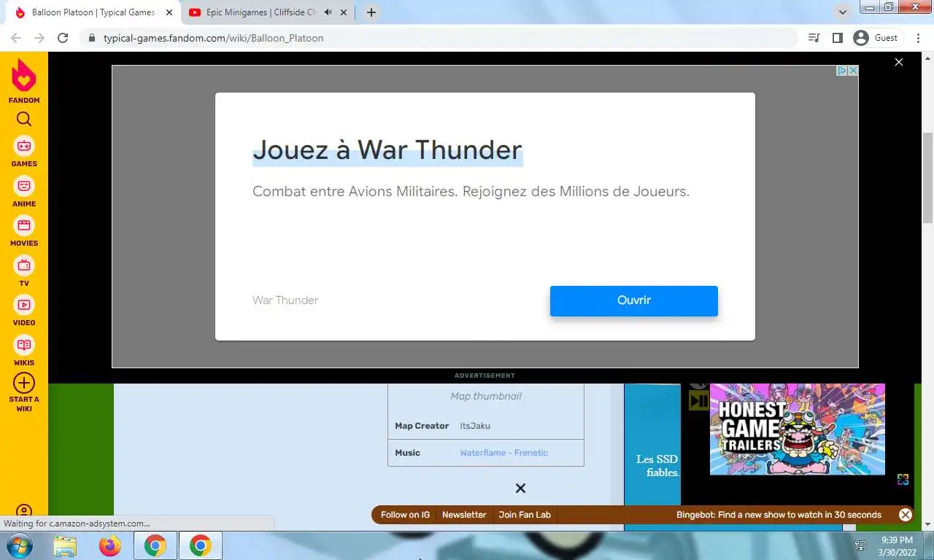Open the Chrome three-dot menu
Viewport: 934px width, 560px height.
[x=919, y=38]
